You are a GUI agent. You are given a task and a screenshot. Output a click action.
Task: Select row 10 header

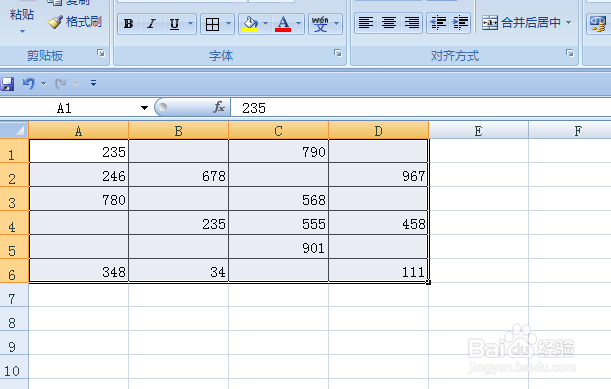tap(14, 368)
